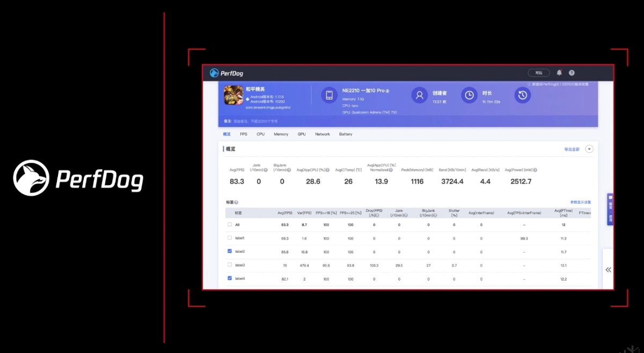The image size is (644, 353).
Task: Switch to the GPU tab
Action: pyautogui.click(x=302, y=134)
